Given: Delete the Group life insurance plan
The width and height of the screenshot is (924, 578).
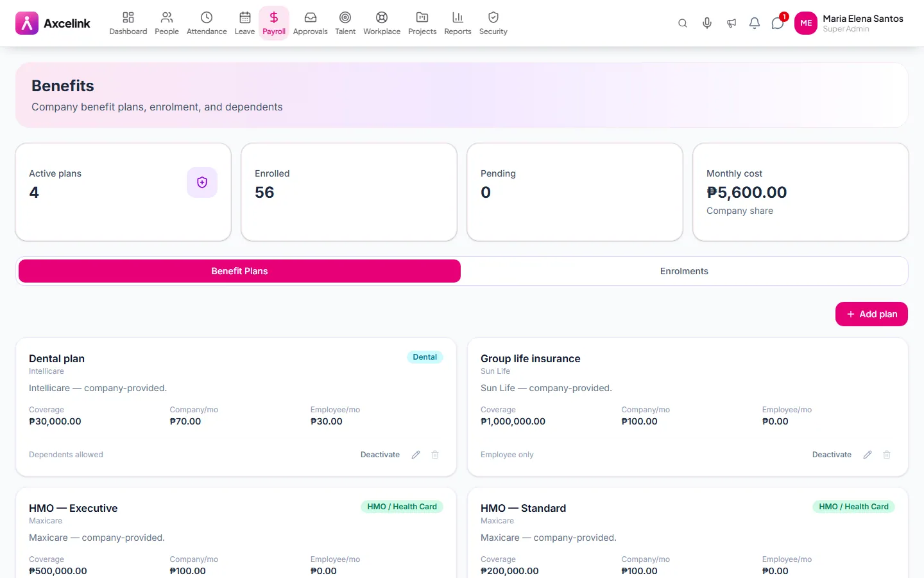Looking at the screenshot, I should pyautogui.click(x=887, y=455).
